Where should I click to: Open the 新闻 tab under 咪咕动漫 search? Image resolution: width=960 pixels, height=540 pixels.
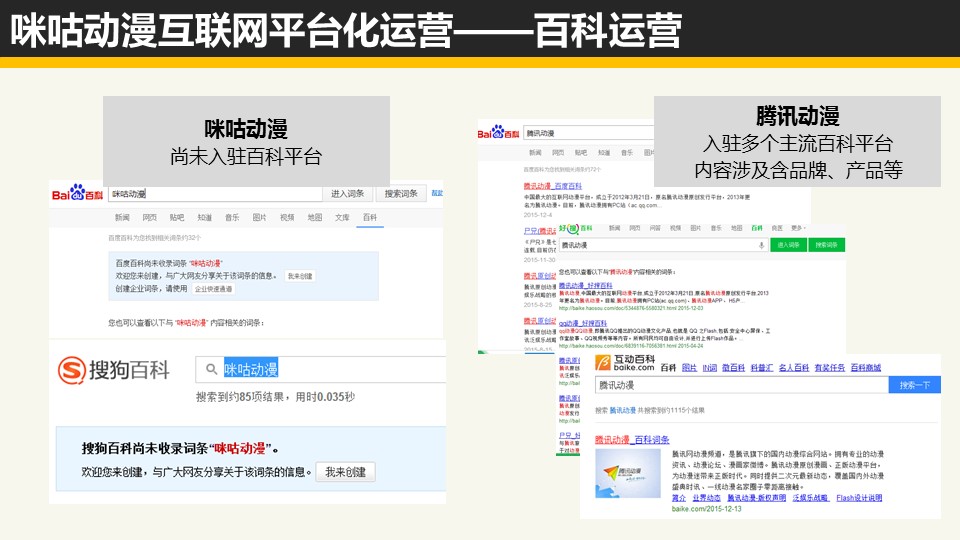pyautogui.click(x=122, y=217)
